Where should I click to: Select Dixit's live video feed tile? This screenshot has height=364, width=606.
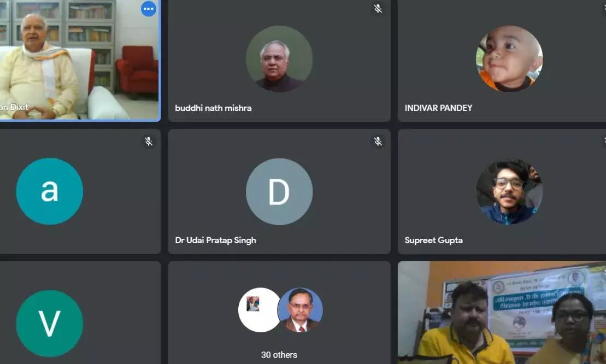click(80, 60)
